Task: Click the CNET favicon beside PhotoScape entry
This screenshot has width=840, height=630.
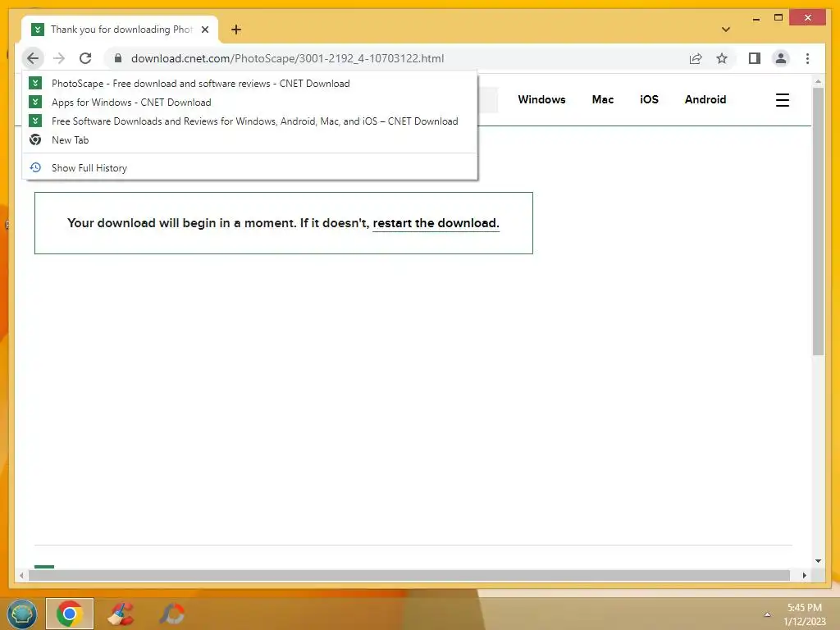Action: point(35,83)
